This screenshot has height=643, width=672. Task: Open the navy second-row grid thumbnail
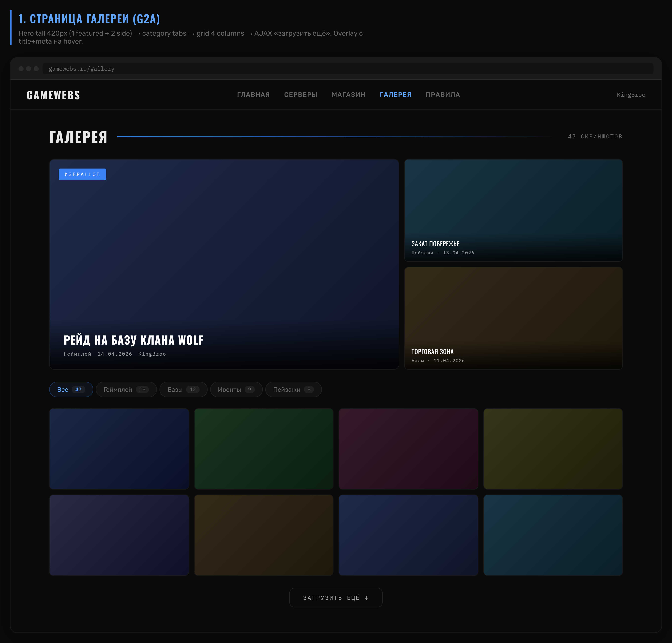[408, 535]
